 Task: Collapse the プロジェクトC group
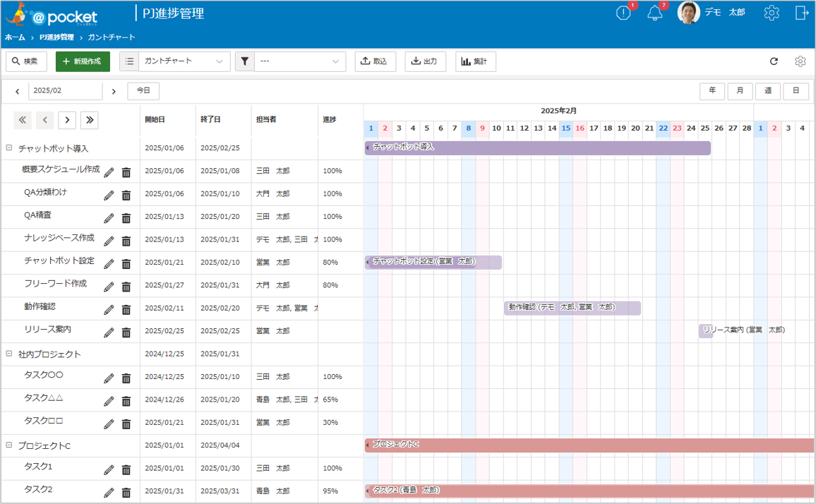[9, 445]
